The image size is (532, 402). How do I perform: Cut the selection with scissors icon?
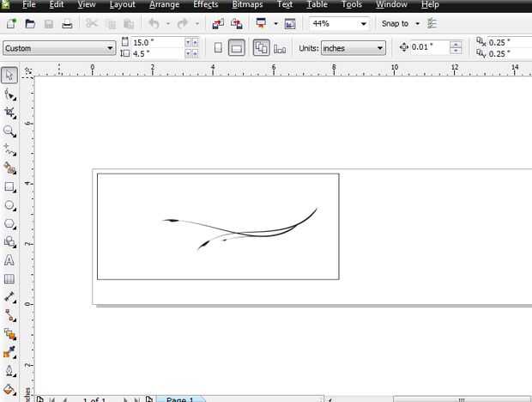pos(92,23)
